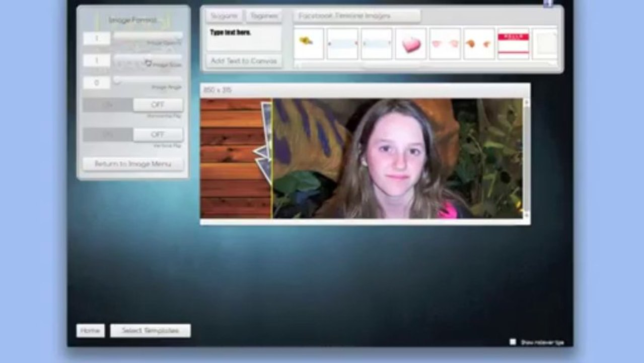Select the yellow sticker thumbnail
The width and height of the screenshot is (644, 363).
click(x=308, y=44)
